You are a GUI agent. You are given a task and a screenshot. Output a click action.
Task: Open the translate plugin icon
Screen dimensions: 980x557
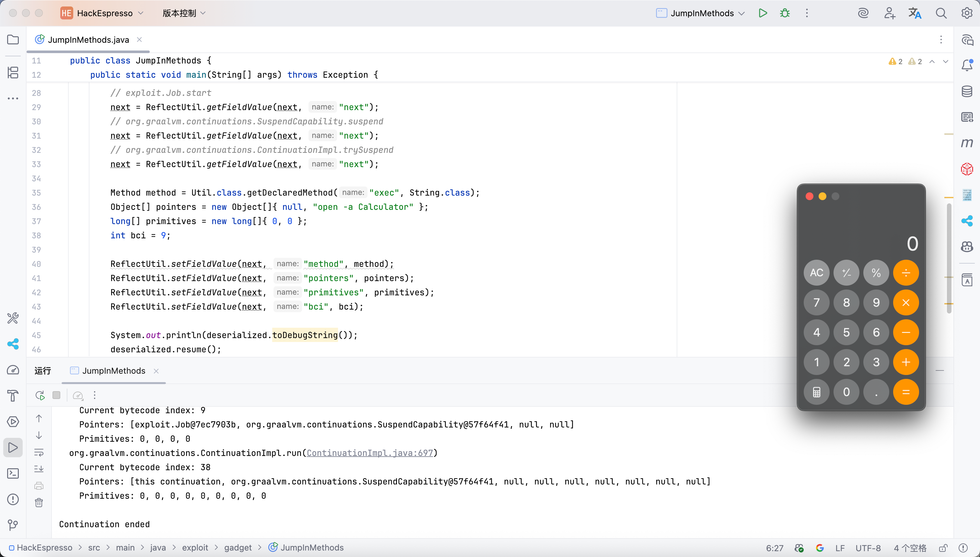tap(915, 13)
